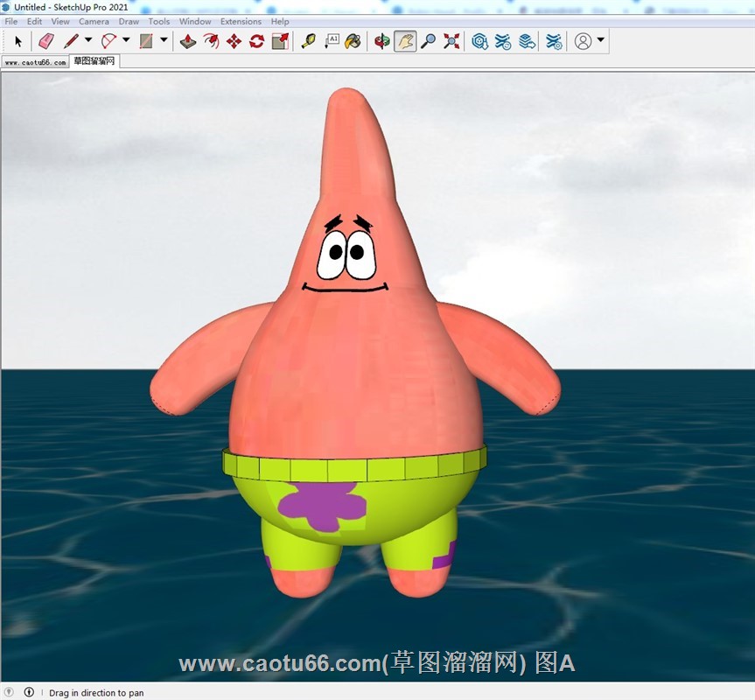Image resolution: width=755 pixels, height=700 pixels.
Task: Expand the Line tool dropdown arrow
Action: tap(88, 40)
